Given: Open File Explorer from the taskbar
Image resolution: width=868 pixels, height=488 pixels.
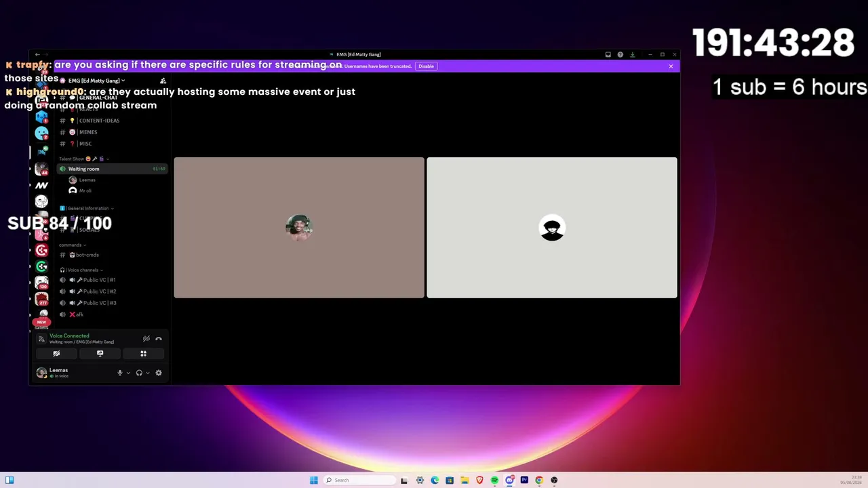Looking at the screenshot, I should [x=465, y=480].
